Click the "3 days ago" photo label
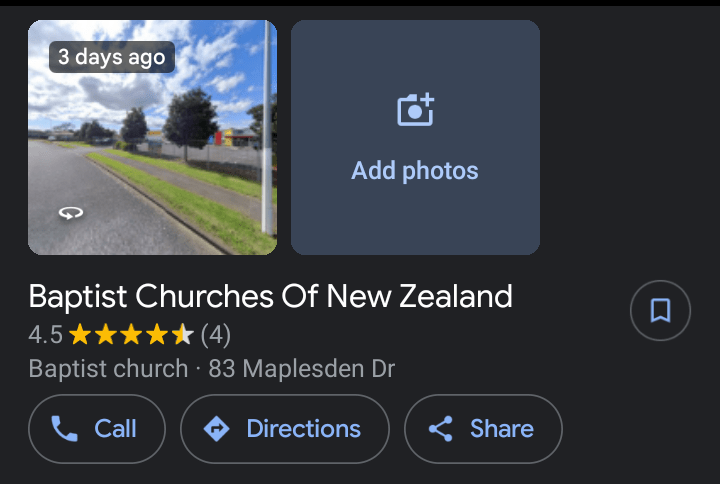The height and width of the screenshot is (484, 720). tap(111, 57)
